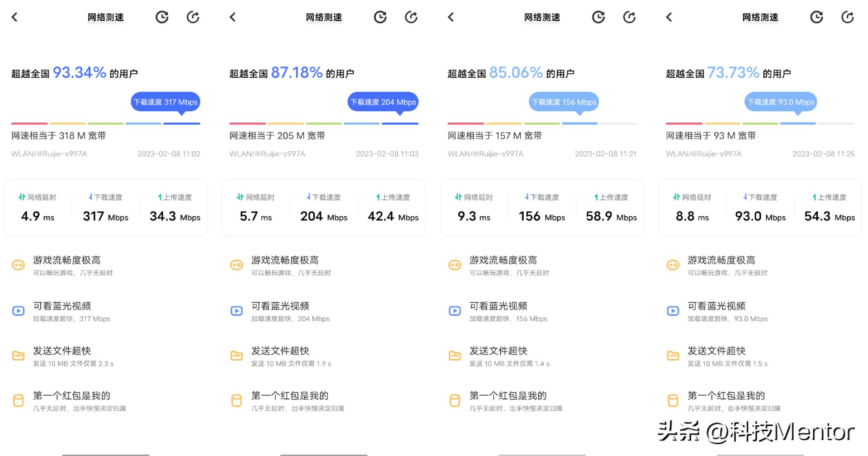Click dark blue gauge segment under 204 Mbps bubble
Viewport: 868px width, 456px height.
coord(400,123)
